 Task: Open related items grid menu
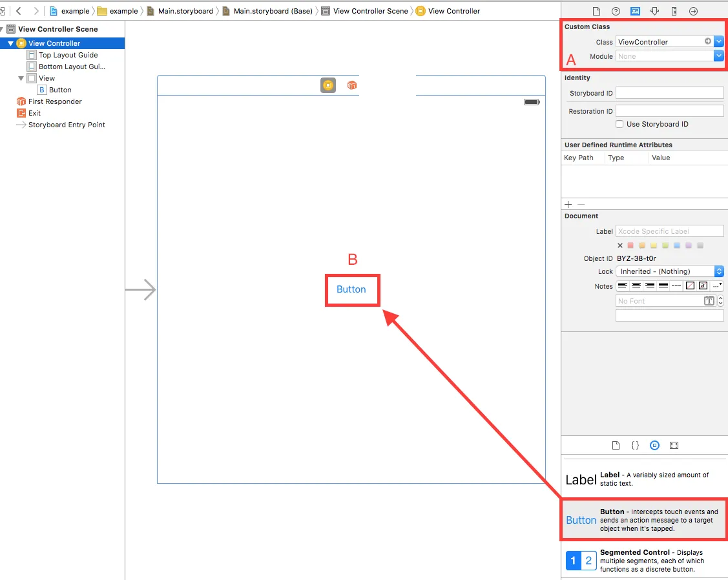[3, 11]
